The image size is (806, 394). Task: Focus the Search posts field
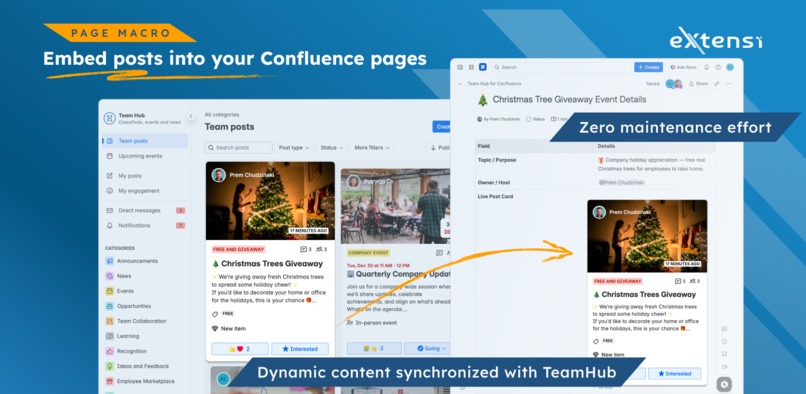pyautogui.click(x=239, y=148)
